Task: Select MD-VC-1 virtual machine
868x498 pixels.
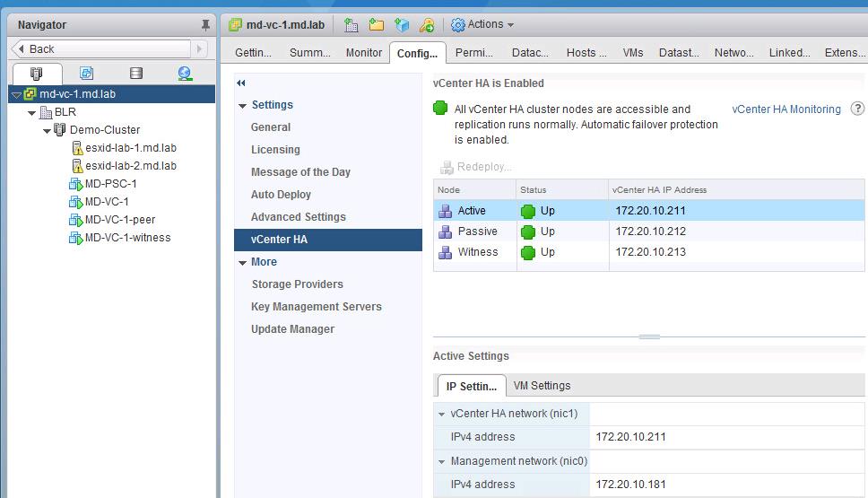Action: (x=107, y=202)
